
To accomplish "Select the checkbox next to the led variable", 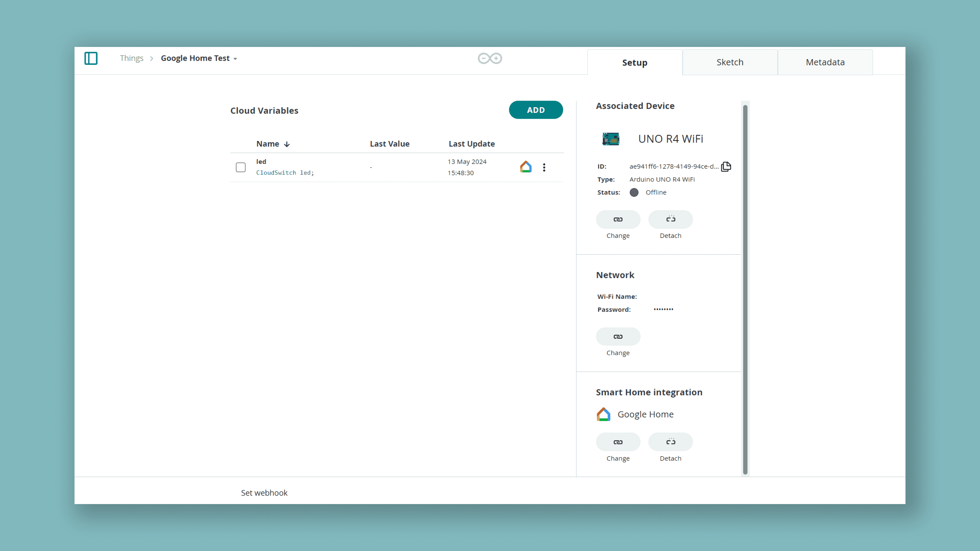I will pyautogui.click(x=241, y=167).
